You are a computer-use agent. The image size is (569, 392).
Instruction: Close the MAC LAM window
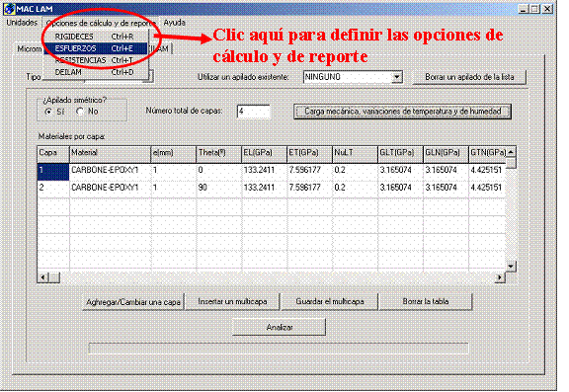(x=547, y=9)
